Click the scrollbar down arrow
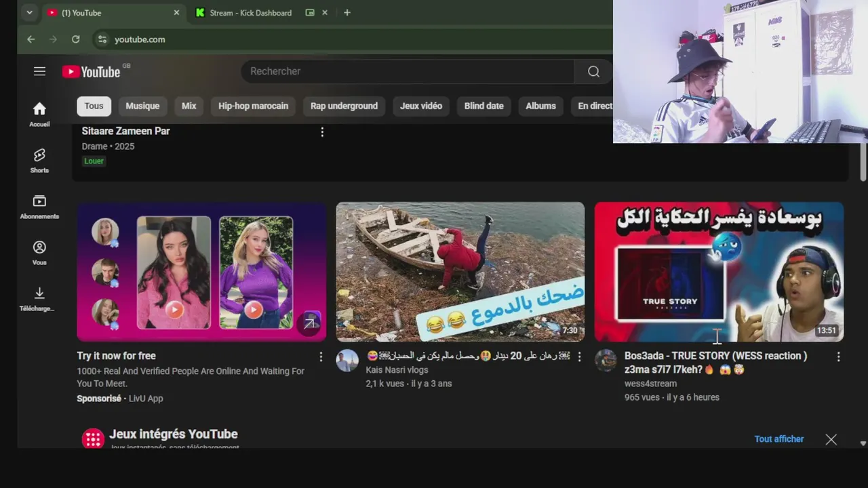Screen dimensions: 868x488 coord(863,443)
